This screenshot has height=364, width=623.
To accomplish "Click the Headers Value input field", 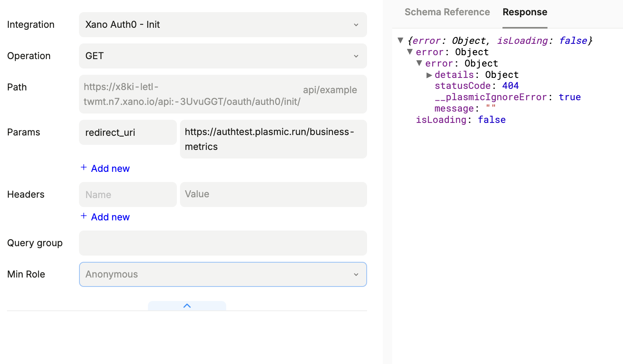I will coord(273,195).
